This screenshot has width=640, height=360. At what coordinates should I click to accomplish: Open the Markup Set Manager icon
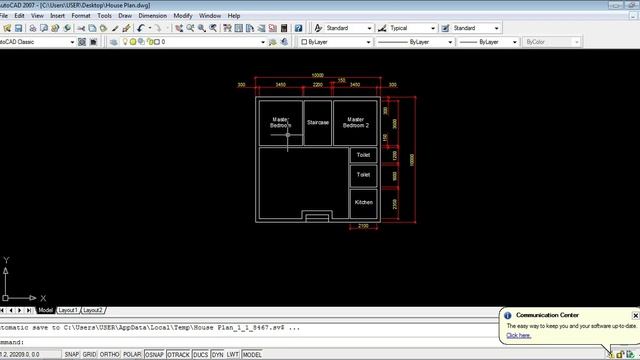273,28
